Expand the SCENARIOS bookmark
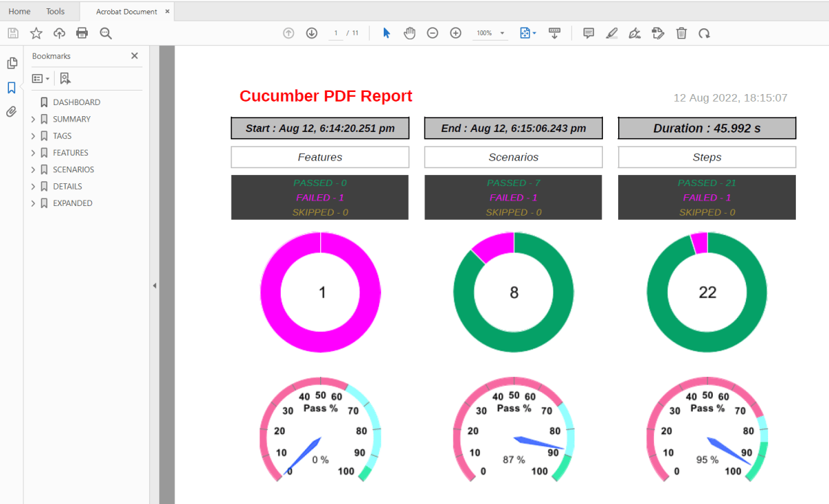The height and width of the screenshot is (504, 829). click(x=33, y=169)
